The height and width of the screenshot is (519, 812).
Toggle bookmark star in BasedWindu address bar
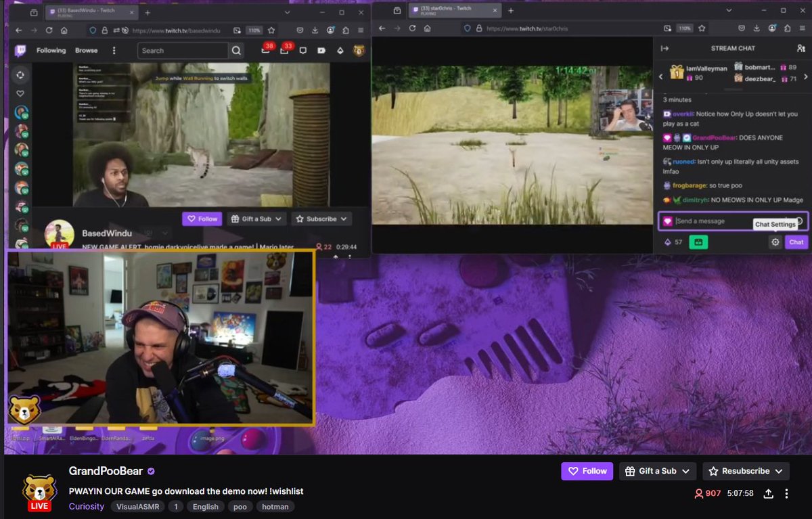(271, 30)
